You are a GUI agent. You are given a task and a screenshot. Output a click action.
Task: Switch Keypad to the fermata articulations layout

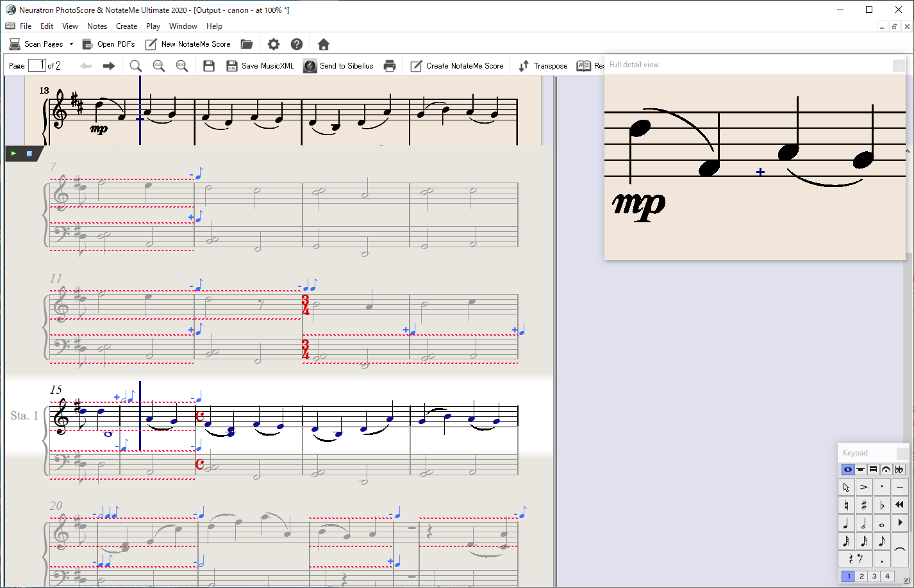(x=886, y=470)
